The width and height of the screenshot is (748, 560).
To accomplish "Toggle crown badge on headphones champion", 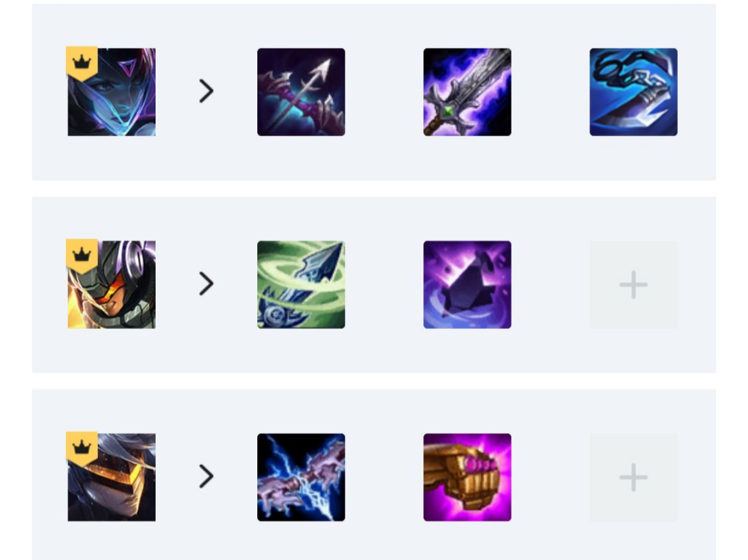I will (x=82, y=256).
